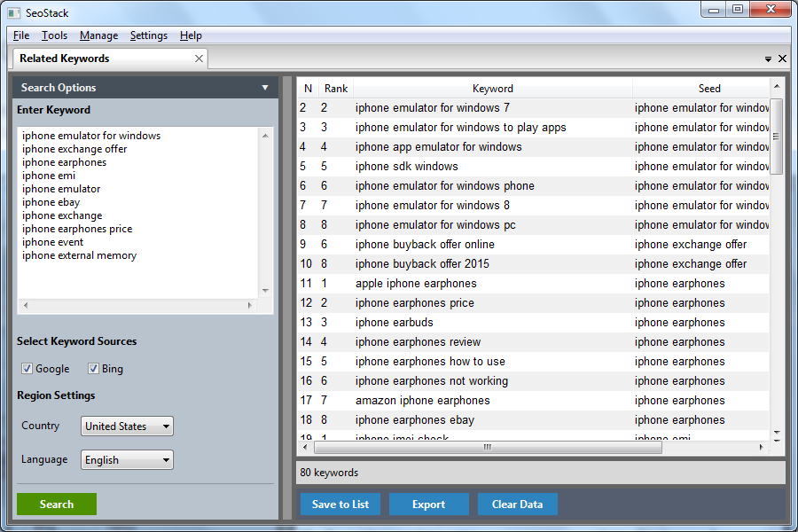Open the Manage menu

tap(98, 35)
